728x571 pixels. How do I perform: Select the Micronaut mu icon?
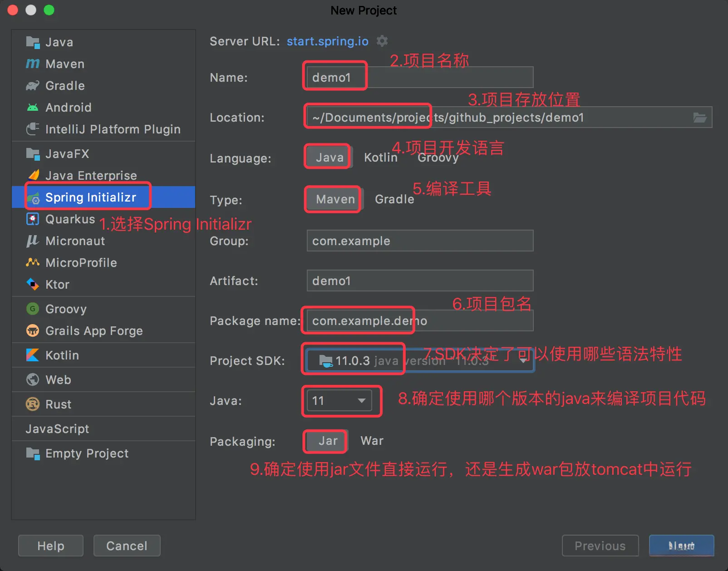32,241
